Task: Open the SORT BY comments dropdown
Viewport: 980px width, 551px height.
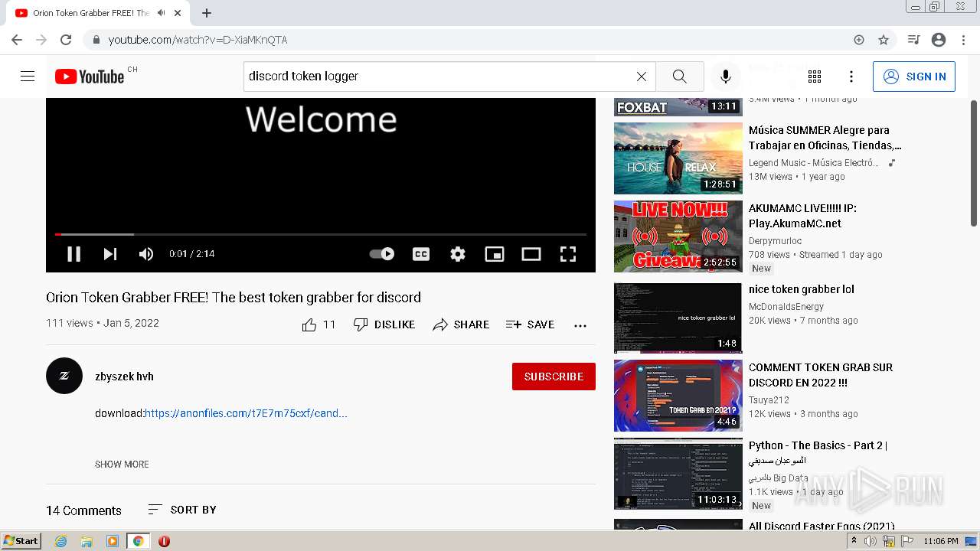Action: [x=182, y=510]
